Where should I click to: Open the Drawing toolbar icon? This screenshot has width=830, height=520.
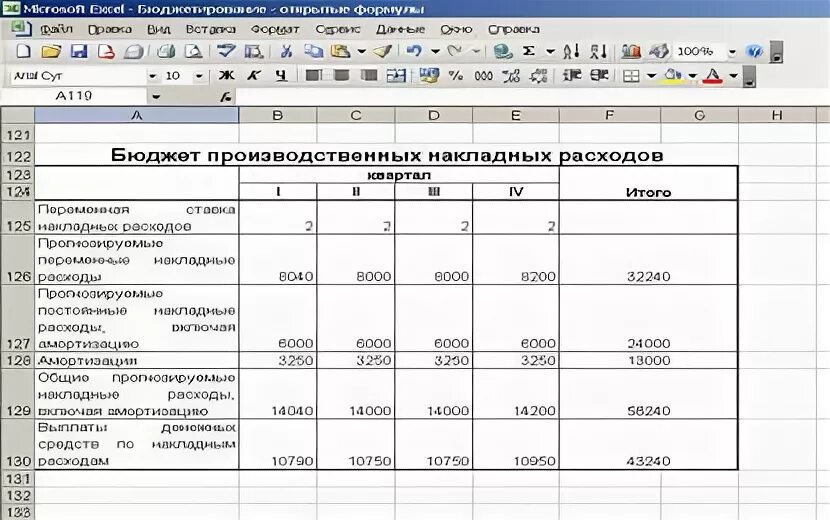(658, 51)
